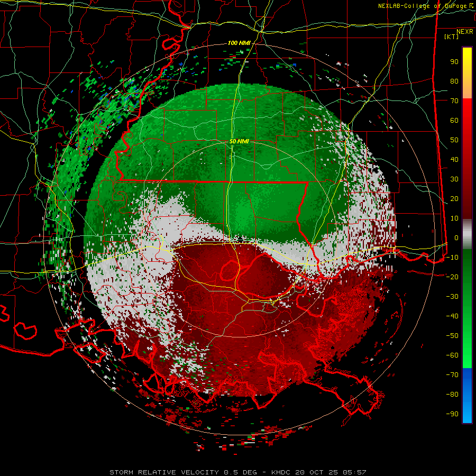The width and height of the screenshot is (476, 476).
Task: Click the -90 scale label
Action: (x=452, y=414)
